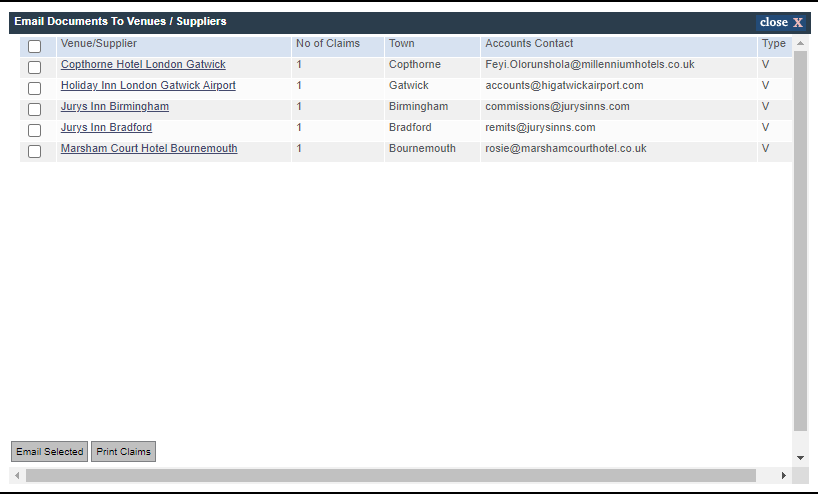The image size is (818, 494).
Task: Click the No of Claims column header
Action: click(338, 46)
